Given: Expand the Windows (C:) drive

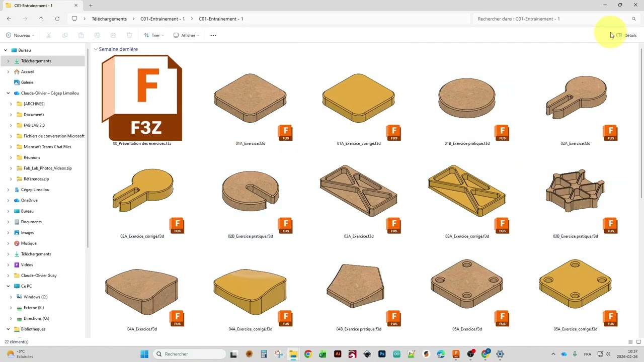Looking at the screenshot, I should (x=11, y=297).
